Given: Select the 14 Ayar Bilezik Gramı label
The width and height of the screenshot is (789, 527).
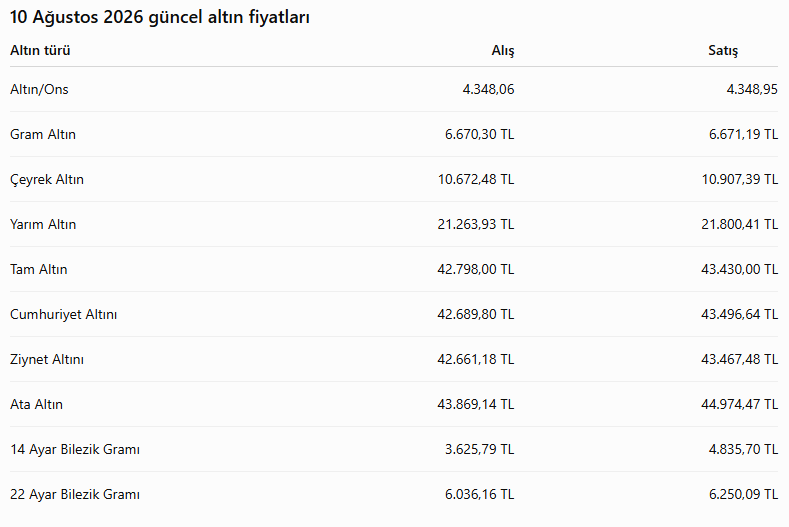Looking at the screenshot, I should [x=75, y=449].
